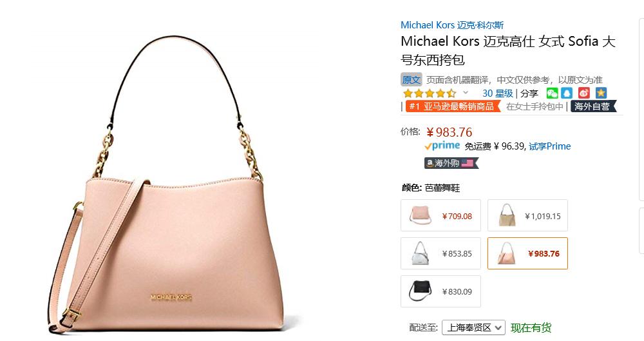Viewport: 644px width, 341px height.
Task: Share product via the WeChat icon
Action: pos(552,93)
